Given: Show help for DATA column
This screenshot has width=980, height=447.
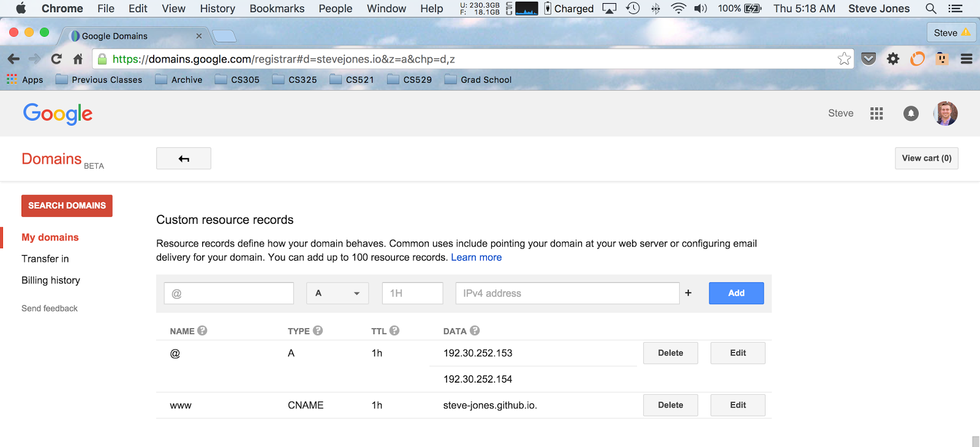Looking at the screenshot, I should (x=474, y=330).
